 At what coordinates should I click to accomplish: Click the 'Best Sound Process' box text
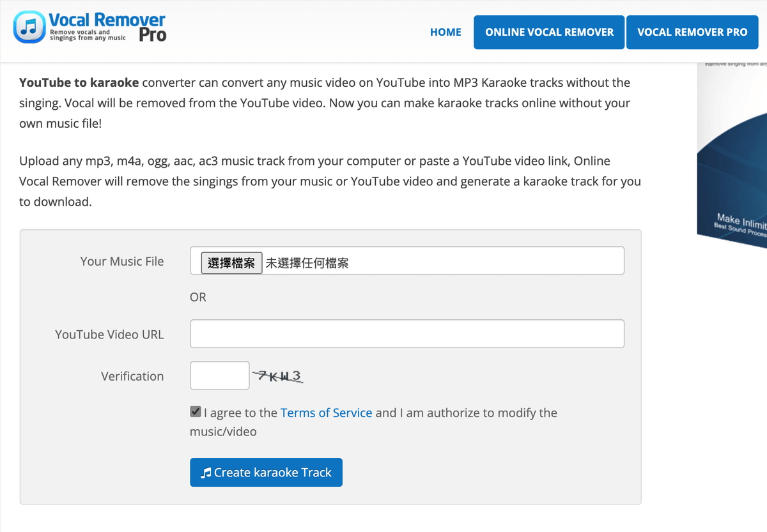tap(740, 231)
